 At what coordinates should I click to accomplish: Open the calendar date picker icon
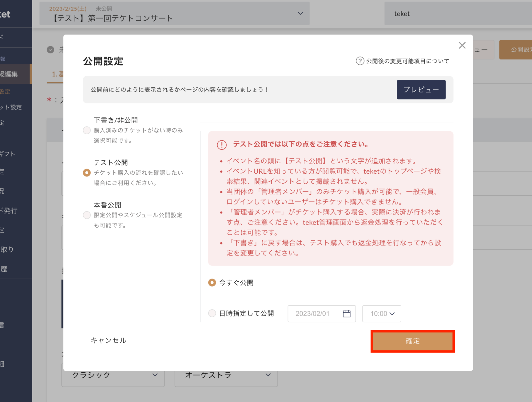click(347, 314)
